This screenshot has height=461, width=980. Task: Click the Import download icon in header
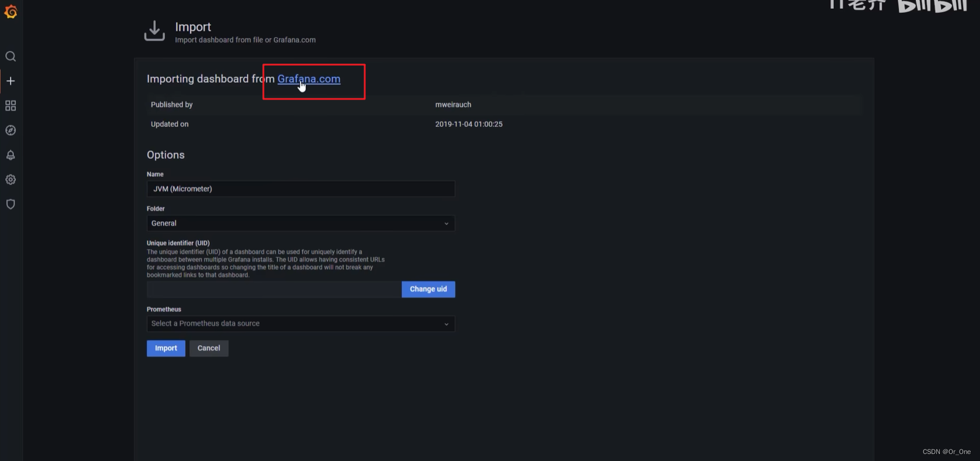coord(154,31)
